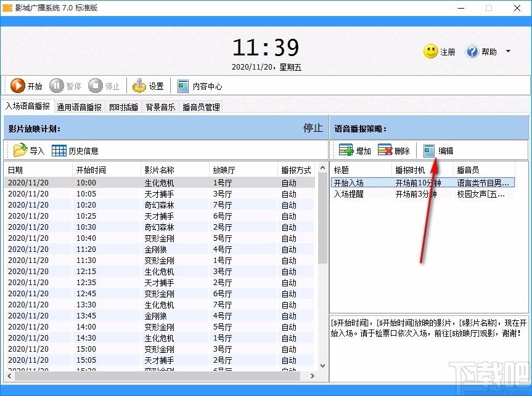
Task: Select the 开始入场 strategy row
Action: [x=422, y=183]
